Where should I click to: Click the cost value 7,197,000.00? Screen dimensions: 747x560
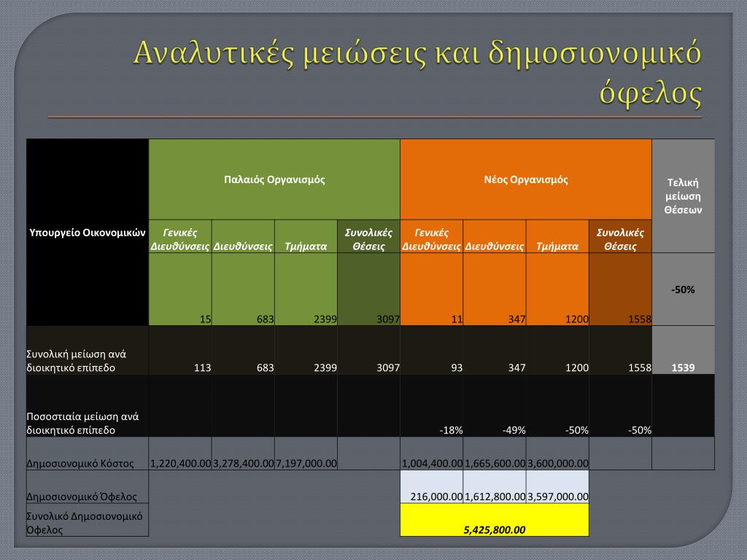click(306, 463)
